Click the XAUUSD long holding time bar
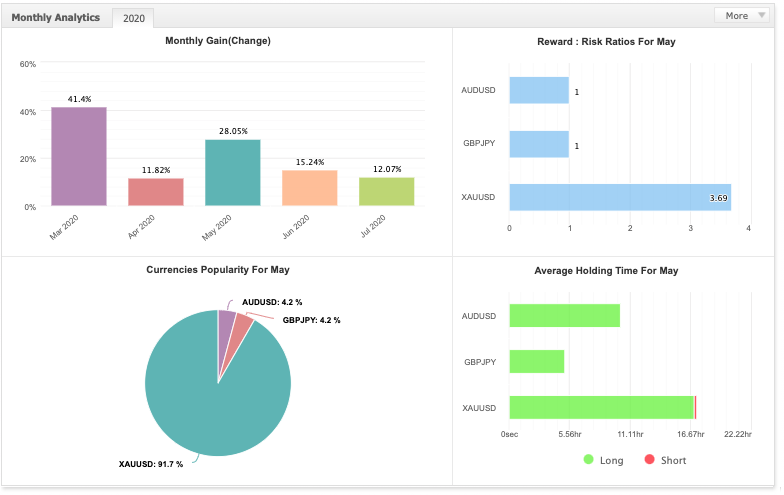This screenshot has width=784, height=495. [602, 408]
